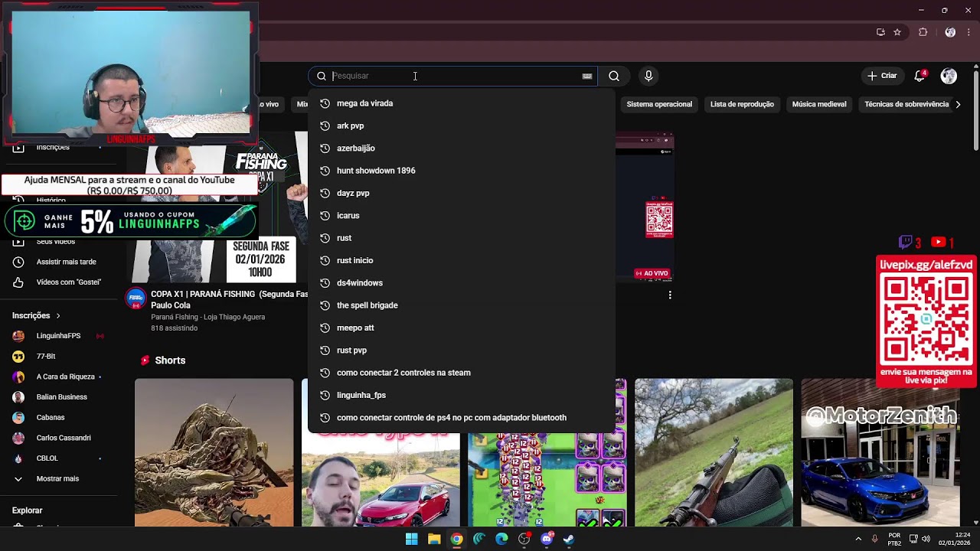
Task: Open the A Cara da Riqueza channel
Action: 65,377
